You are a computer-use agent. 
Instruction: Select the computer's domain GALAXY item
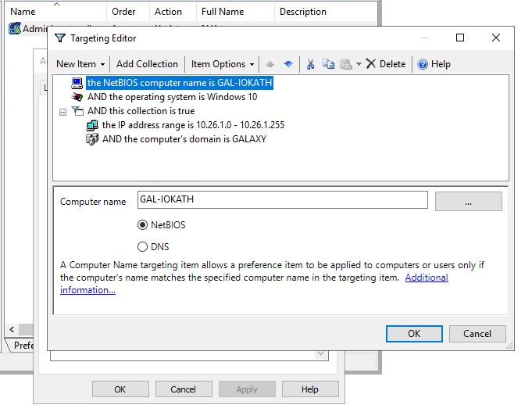click(x=184, y=139)
